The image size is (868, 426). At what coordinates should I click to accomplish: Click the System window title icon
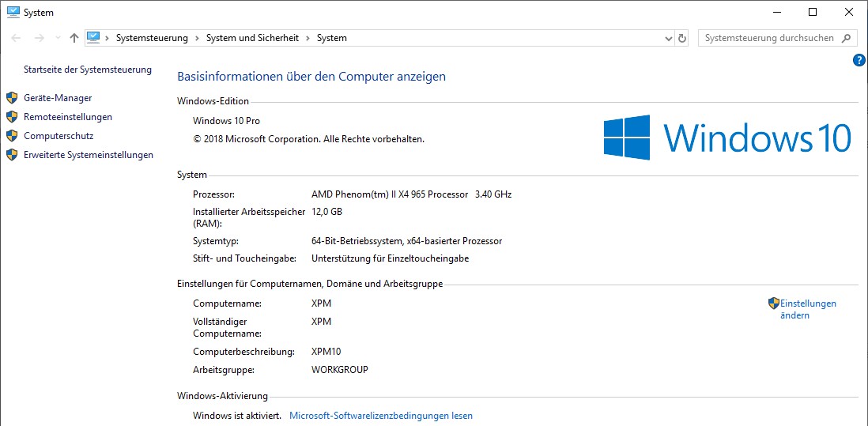[x=13, y=12]
